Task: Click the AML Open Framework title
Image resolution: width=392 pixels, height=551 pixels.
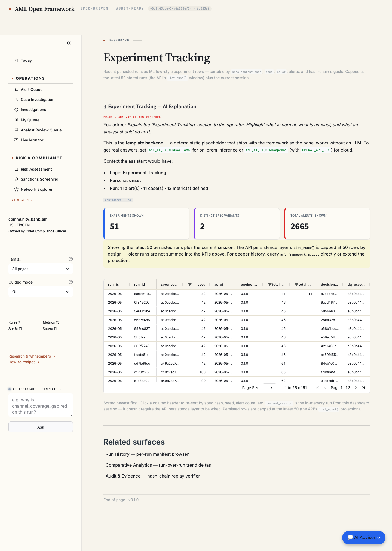Action: tap(44, 9)
